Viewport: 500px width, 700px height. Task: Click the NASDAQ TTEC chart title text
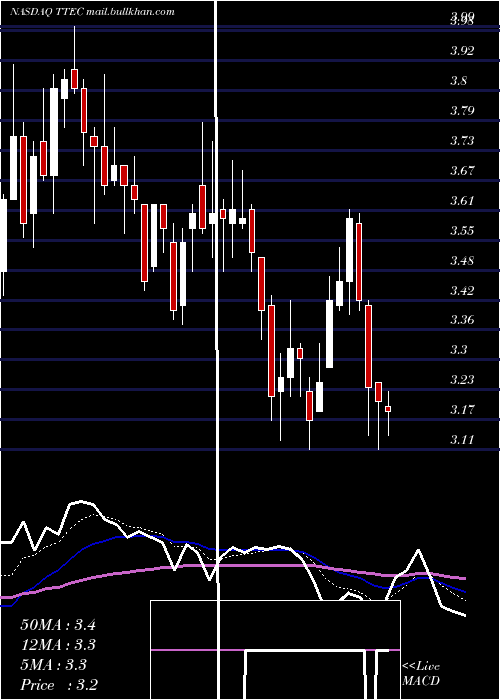[x=92, y=12]
